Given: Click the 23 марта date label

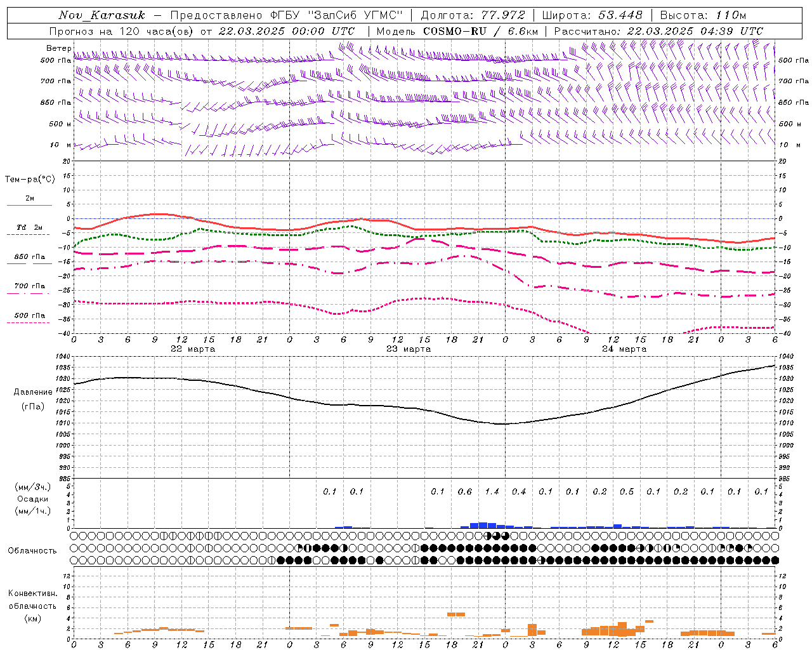Looking at the screenshot, I should coord(409,348).
